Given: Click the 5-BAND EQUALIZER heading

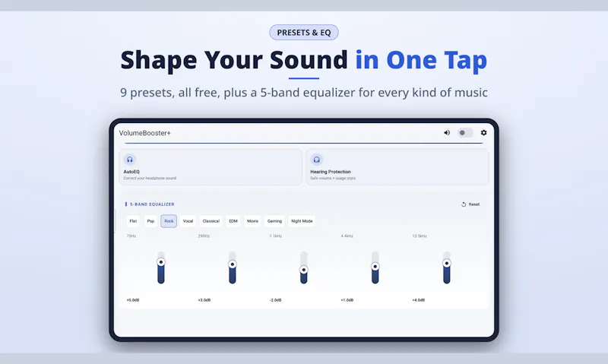Looking at the screenshot, I should coord(151,204).
